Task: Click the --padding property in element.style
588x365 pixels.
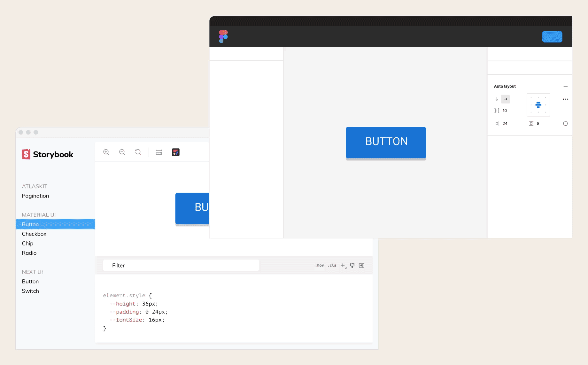Action: 124,312
